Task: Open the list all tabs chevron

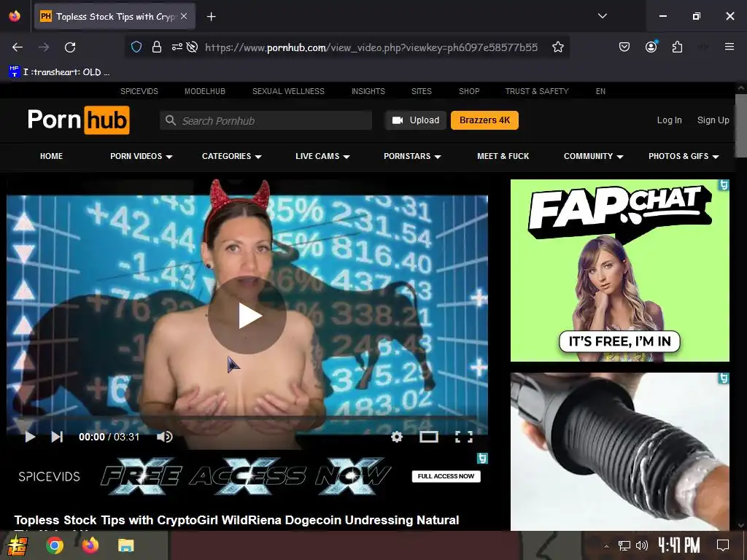Action: coord(602,16)
